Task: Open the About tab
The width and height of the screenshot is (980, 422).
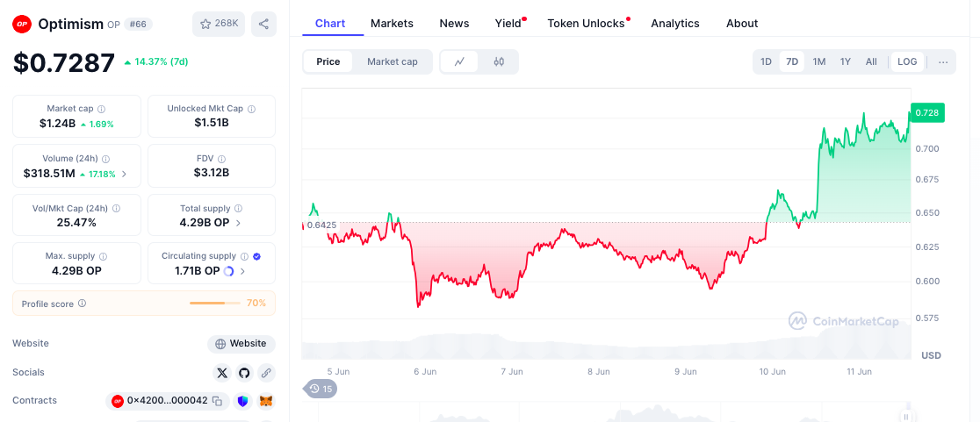Action: 742,23
